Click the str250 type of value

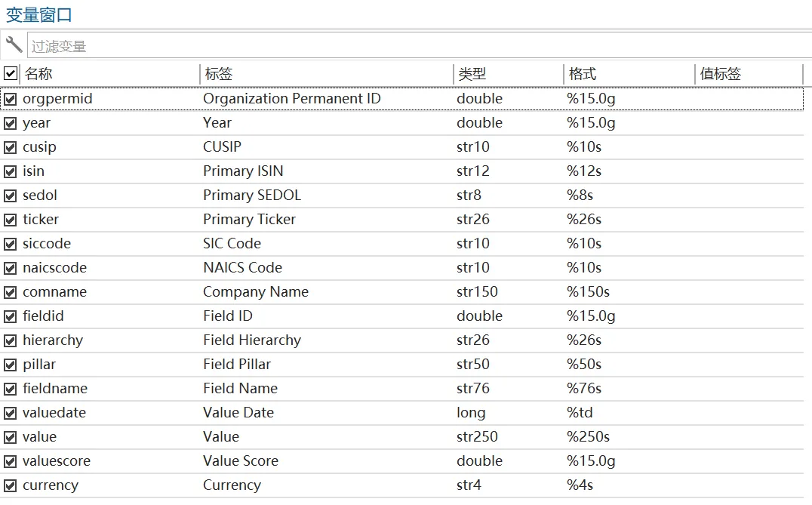477,437
